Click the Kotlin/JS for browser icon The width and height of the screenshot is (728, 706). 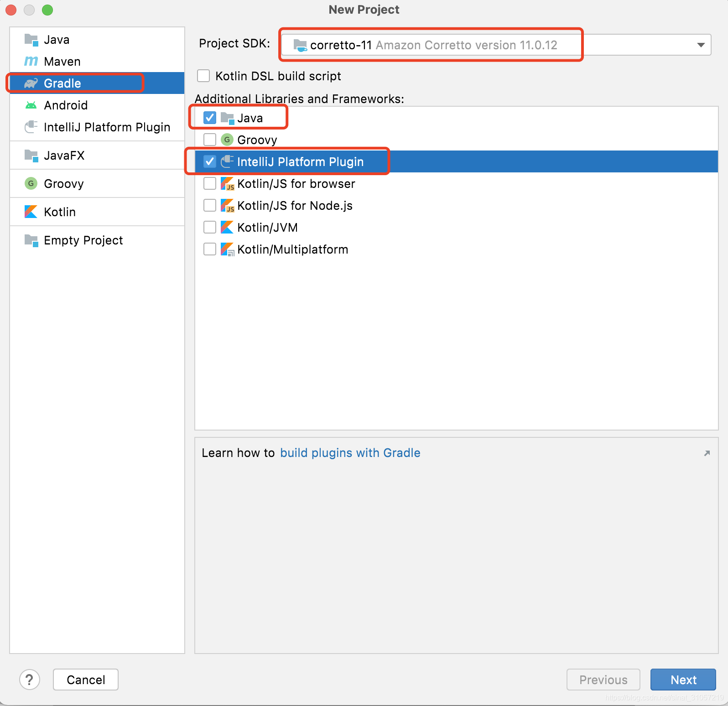(227, 184)
